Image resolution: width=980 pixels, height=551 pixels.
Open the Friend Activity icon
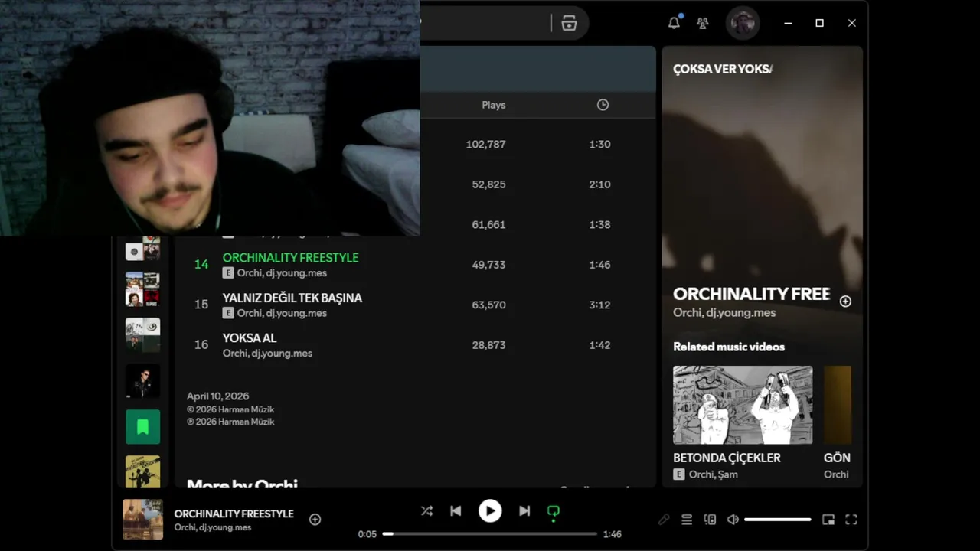[x=703, y=23]
